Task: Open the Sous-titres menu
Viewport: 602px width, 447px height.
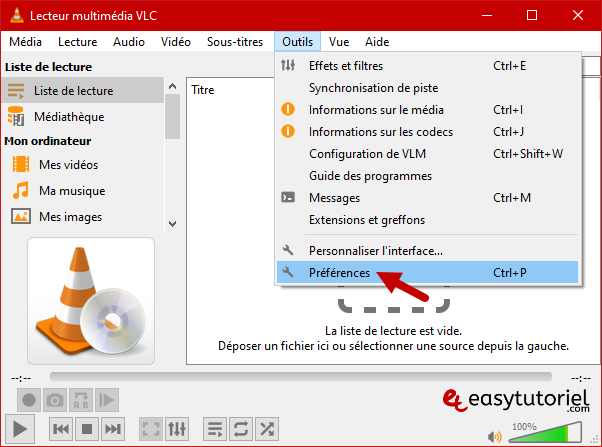Action: (235, 41)
